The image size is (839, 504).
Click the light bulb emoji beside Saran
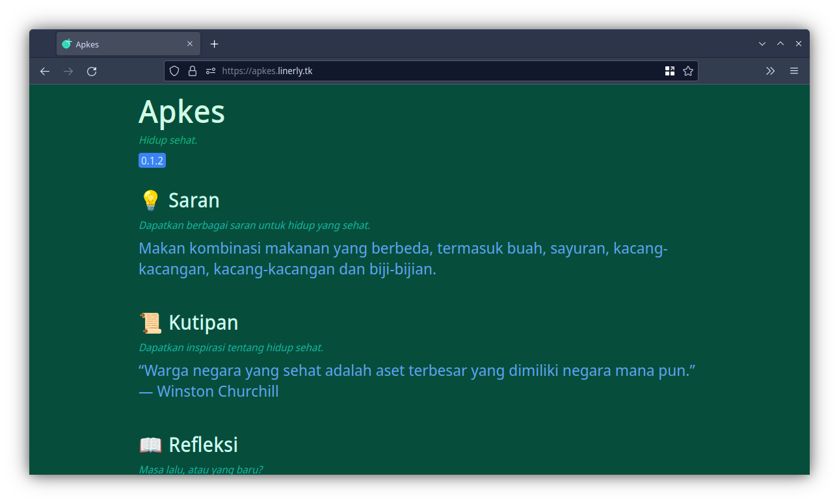[150, 200]
